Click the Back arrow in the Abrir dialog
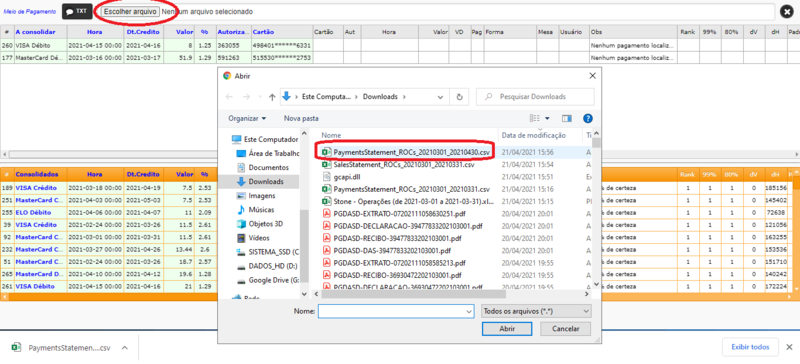 click(x=230, y=96)
